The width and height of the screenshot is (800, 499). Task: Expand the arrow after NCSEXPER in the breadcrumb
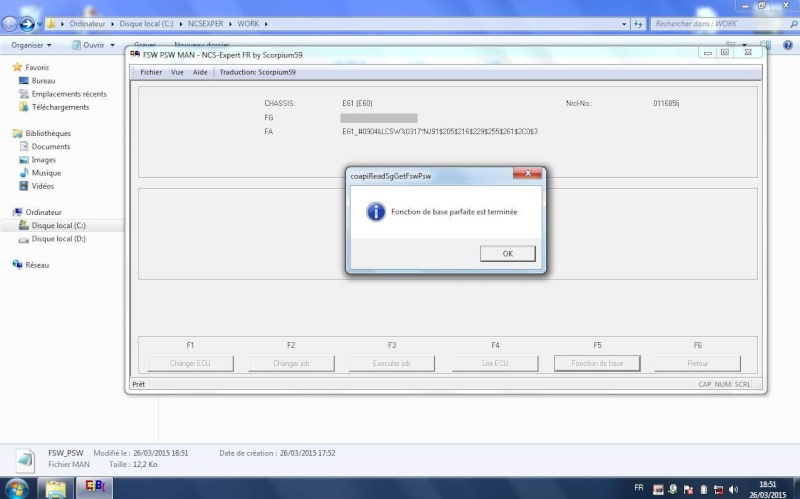coord(230,24)
